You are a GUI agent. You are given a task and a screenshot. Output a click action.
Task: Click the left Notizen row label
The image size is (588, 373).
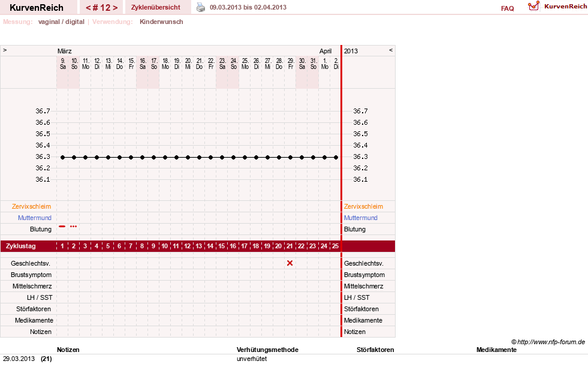[x=41, y=332]
